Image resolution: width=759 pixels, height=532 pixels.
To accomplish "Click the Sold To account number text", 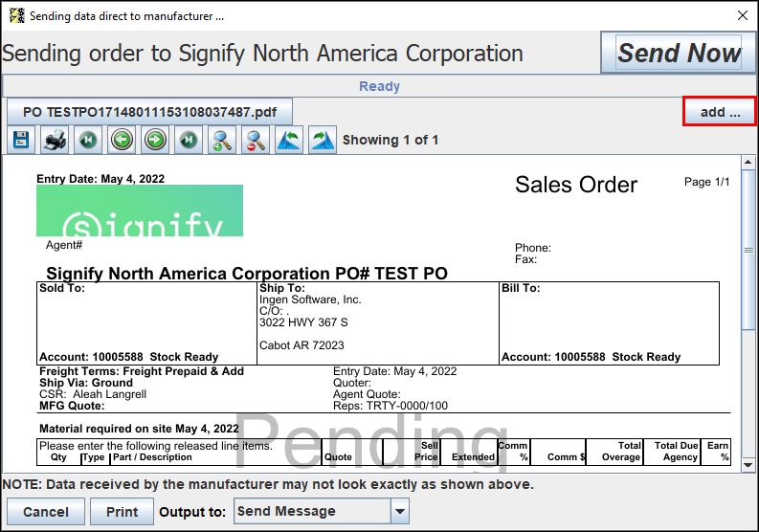I will [x=129, y=357].
